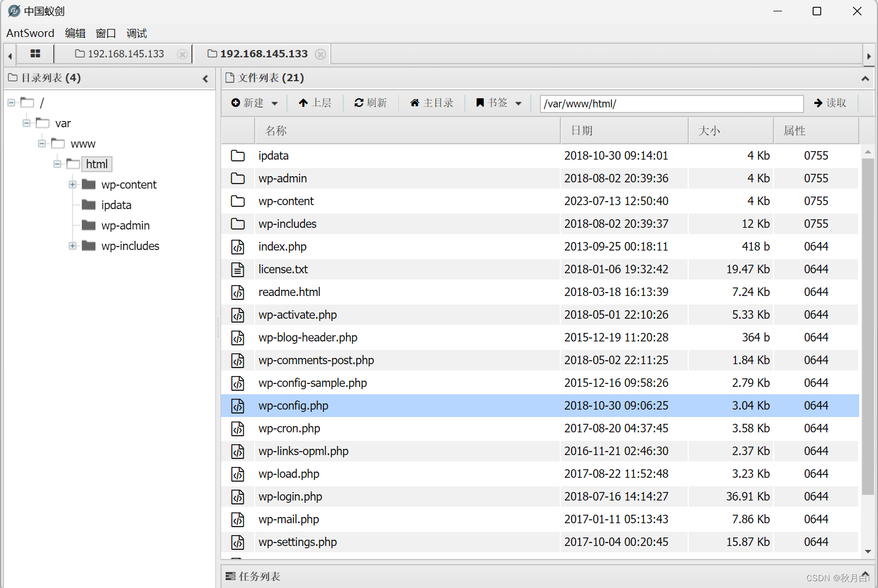
Task: Click the document icon beside 文件列表 header
Action: pyautogui.click(x=230, y=78)
